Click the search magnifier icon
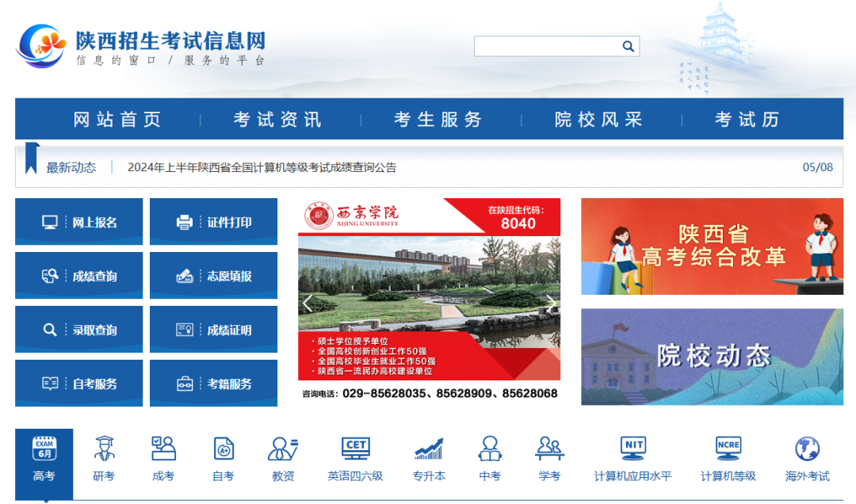This screenshot has width=856, height=504. coord(628,46)
